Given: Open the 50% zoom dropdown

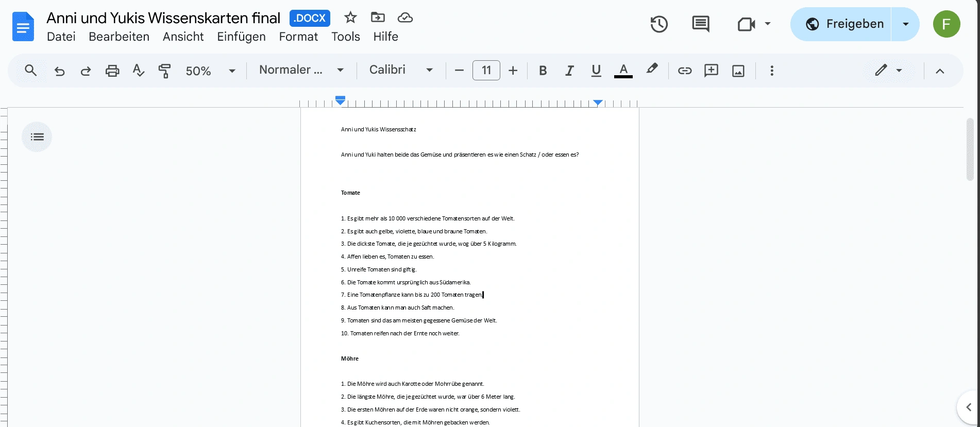Looking at the screenshot, I should (x=210, y=71).
